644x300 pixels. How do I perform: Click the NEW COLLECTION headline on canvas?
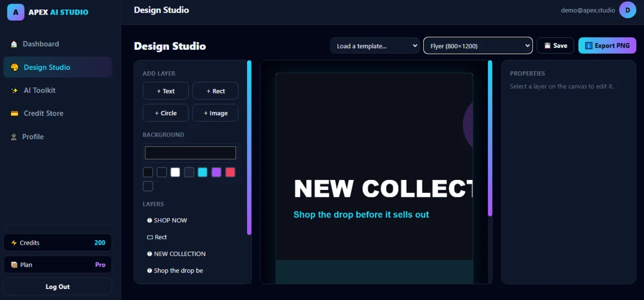click(x=383, y=189)
